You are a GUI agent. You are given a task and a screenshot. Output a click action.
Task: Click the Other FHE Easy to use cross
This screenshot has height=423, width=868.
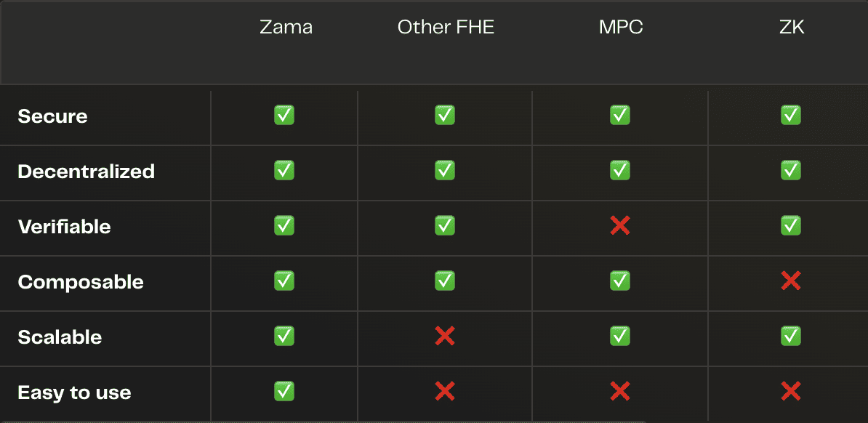click(444, 392)
